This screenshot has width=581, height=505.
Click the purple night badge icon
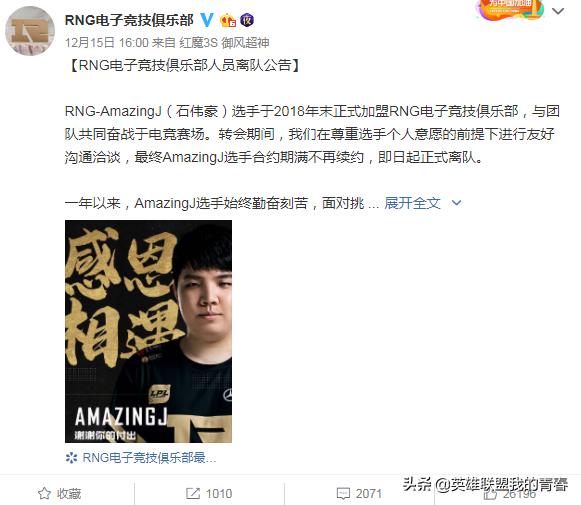(247, 20)
